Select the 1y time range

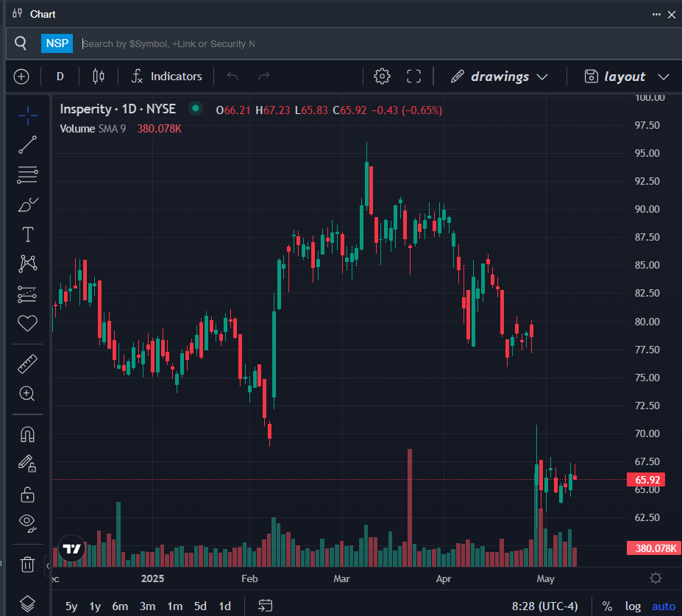coord(95,606)
